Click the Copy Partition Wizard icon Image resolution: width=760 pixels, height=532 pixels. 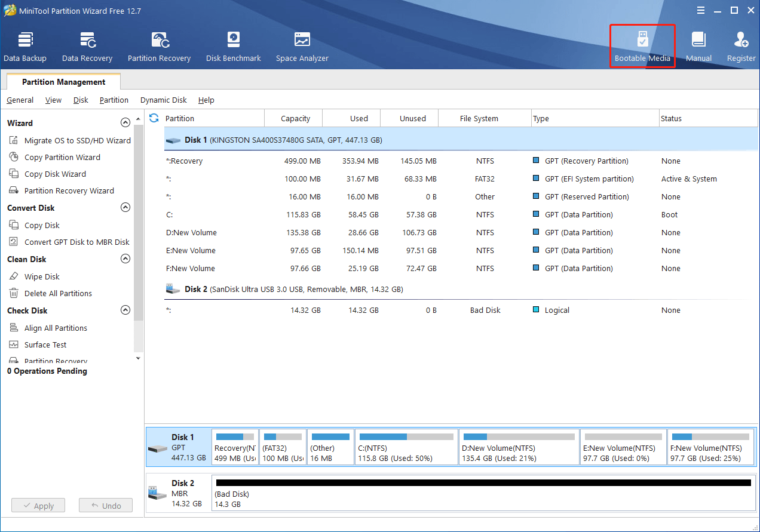(14, 157)
